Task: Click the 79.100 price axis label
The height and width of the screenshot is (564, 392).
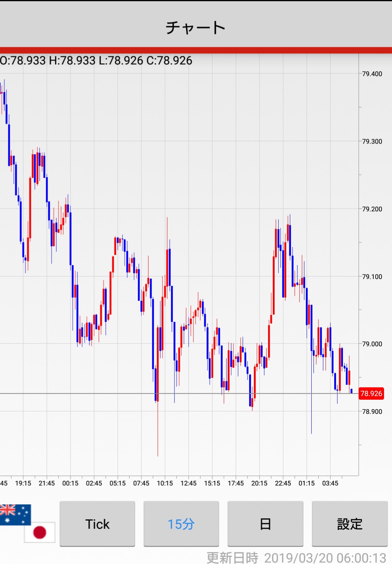Action: (x=372, y=277)
